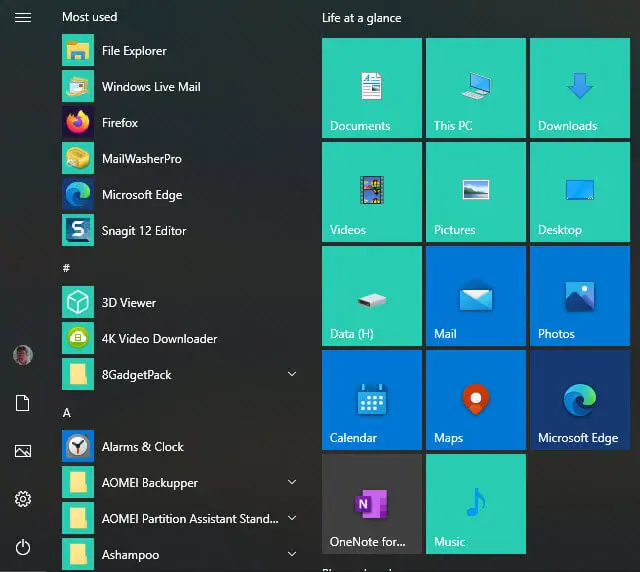Open Pictures from sidebar image icon

[x=23, y=451]
